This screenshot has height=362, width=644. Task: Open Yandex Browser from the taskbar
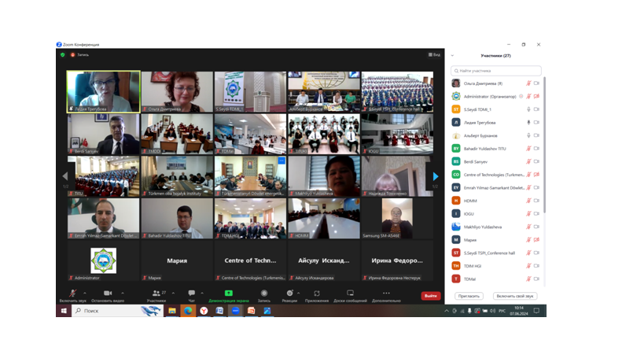click(204, 311)
